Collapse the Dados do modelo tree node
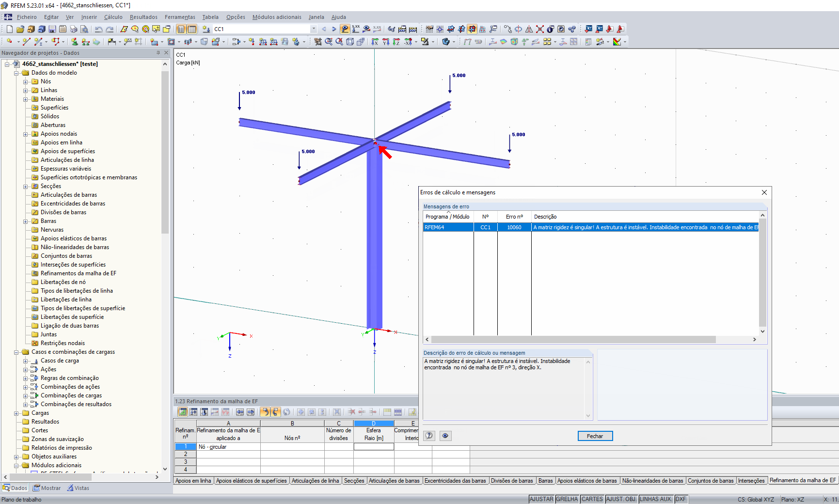Viewport: 839px width, 504px height. [16, 73]
